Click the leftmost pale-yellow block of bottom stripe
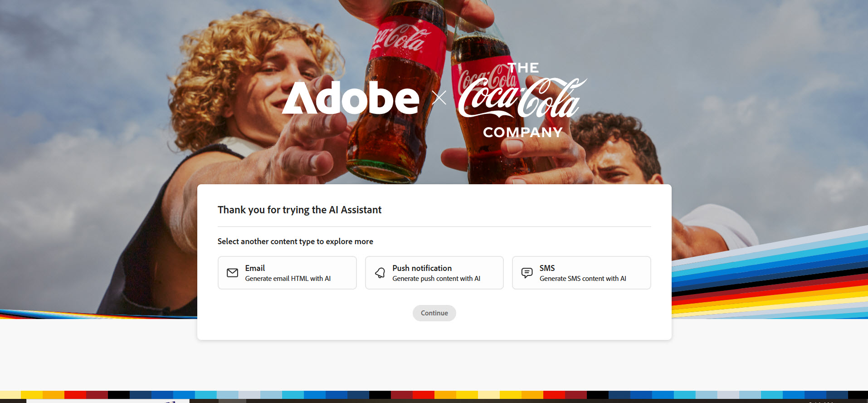868x403 pixels. pyautogui.click(x=10, y=395)
